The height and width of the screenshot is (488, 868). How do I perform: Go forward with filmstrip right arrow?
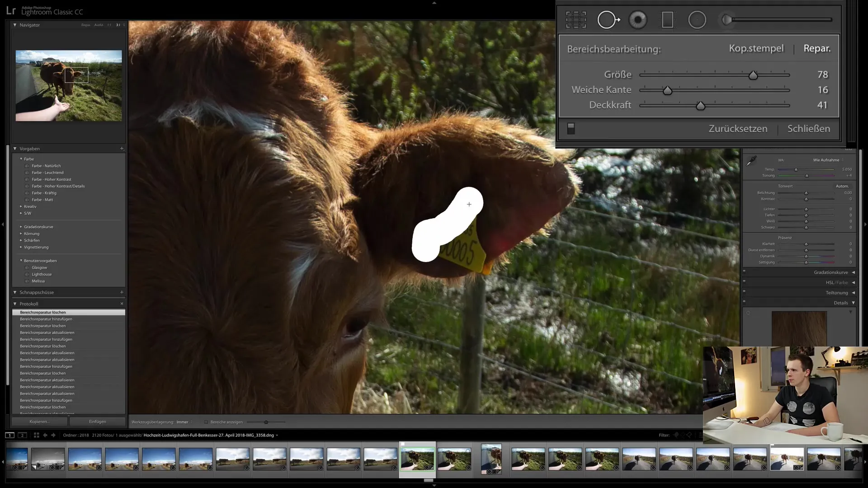(53, 435)
